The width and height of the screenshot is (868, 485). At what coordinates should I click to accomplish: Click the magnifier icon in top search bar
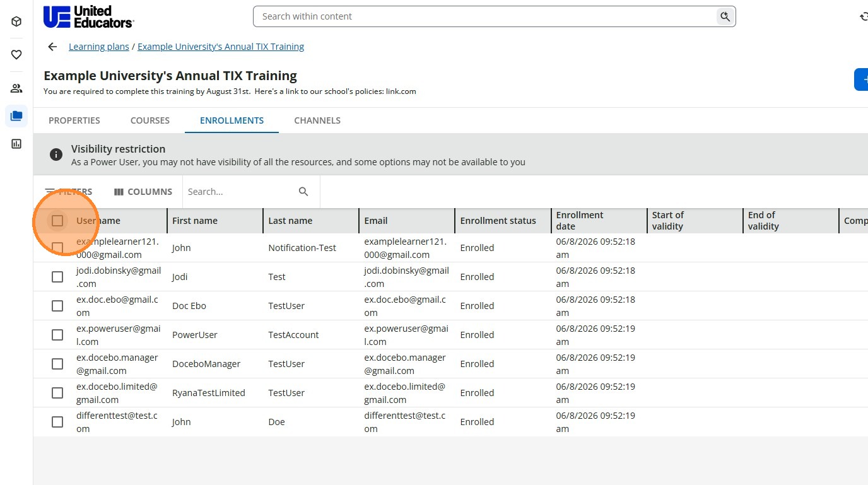[725, 16]
